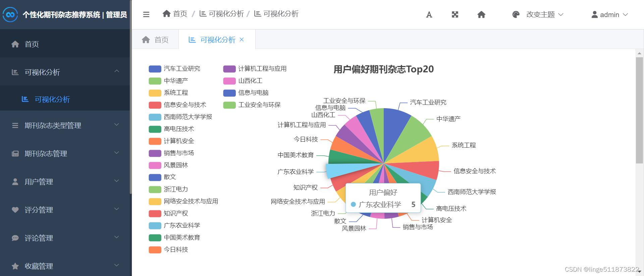Click the 评论管理 chat bubble icon

coord(15,238)
